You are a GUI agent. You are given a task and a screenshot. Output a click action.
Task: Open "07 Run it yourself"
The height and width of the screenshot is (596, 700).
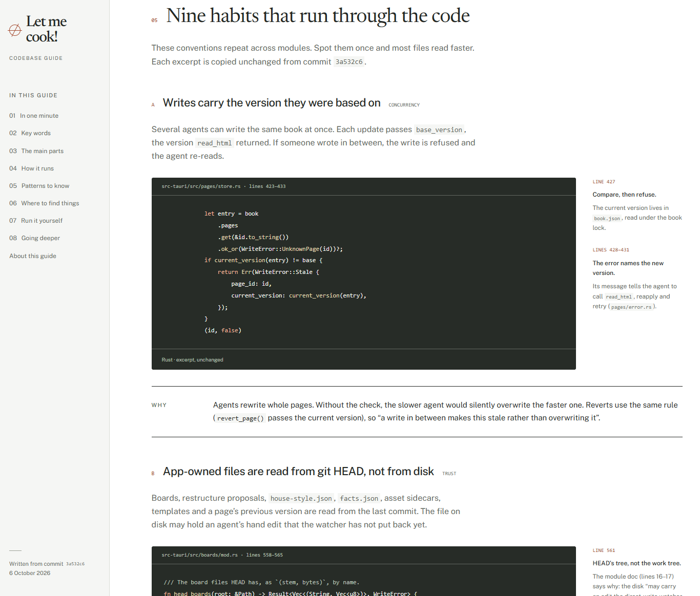[36, 221]
